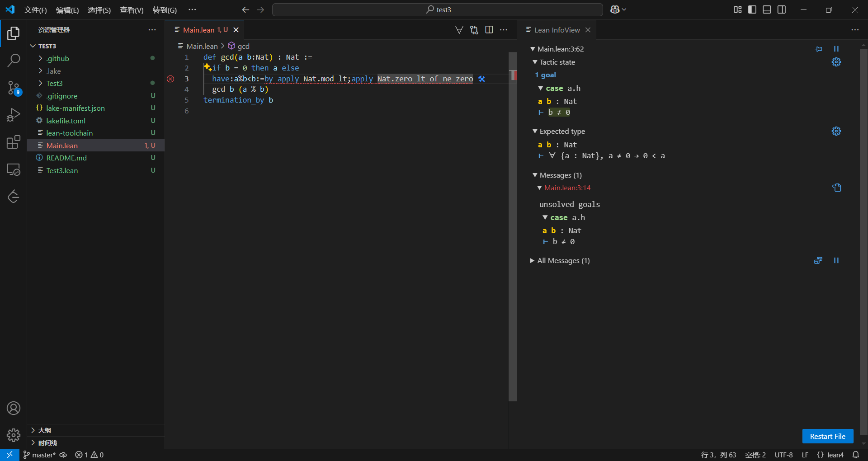868x461 pixels.
Task: Open the 文件(F) menu
Action: tap(35, 10)
